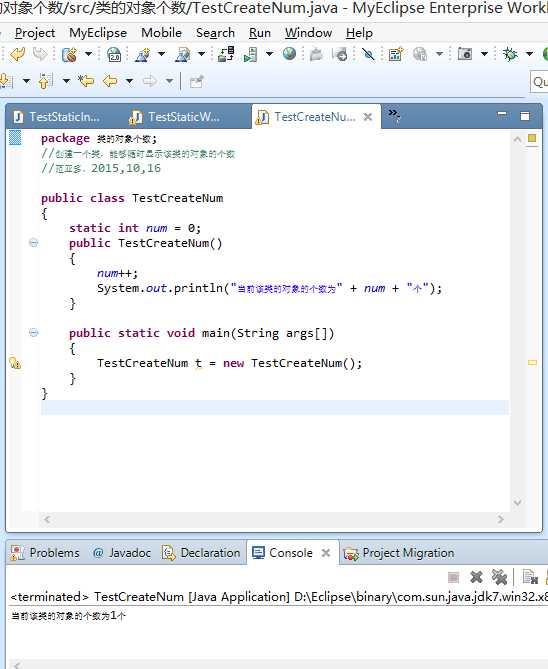Open dropdown beside the open-type document icon
Viewport: 548px width, 669px height.
(201, 54)
